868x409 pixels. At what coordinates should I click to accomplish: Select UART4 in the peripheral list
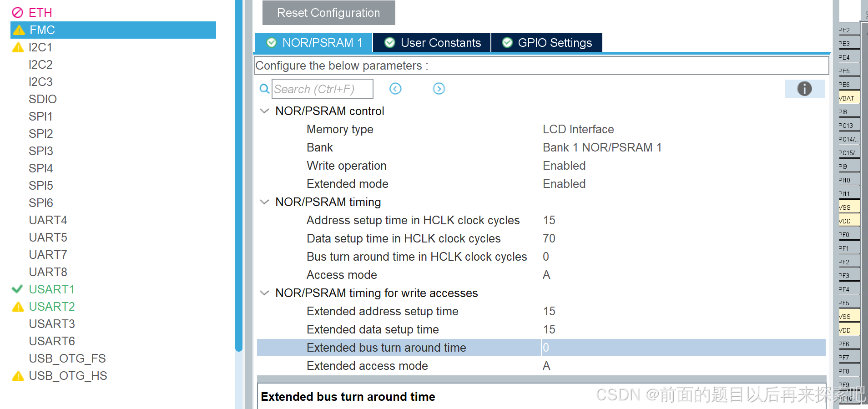(x=48, y=220)
